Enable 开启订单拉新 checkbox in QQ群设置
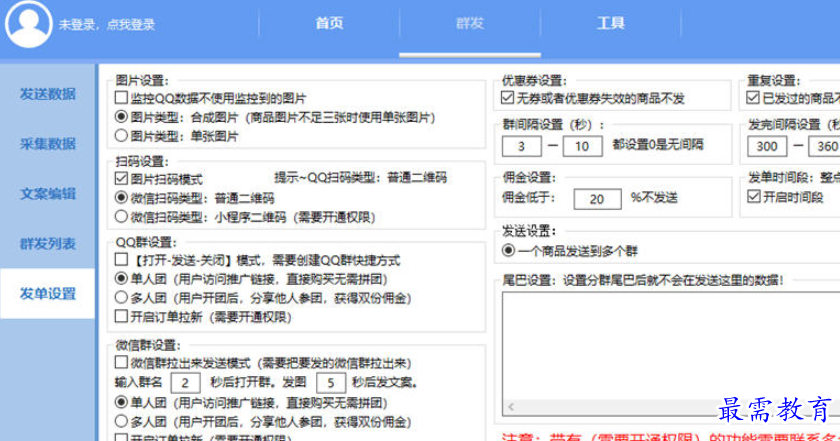840x441 pixels. click(x=121, y=317)
